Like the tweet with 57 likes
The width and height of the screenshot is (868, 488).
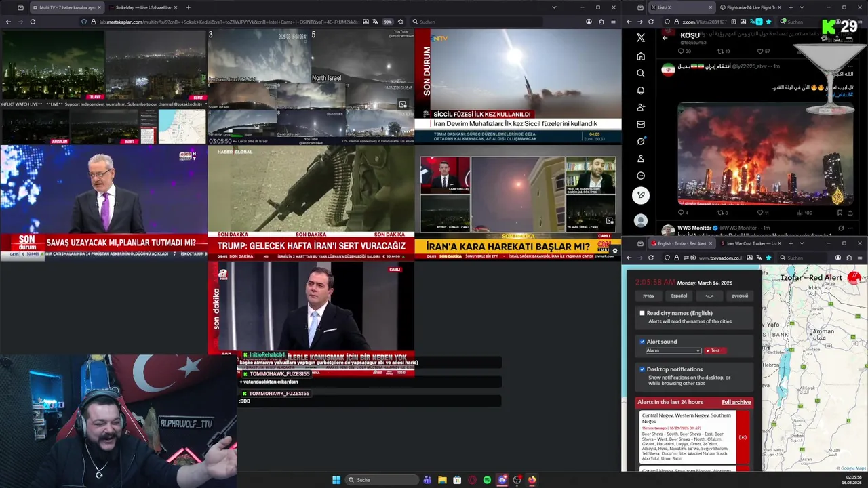click(763, 51)
